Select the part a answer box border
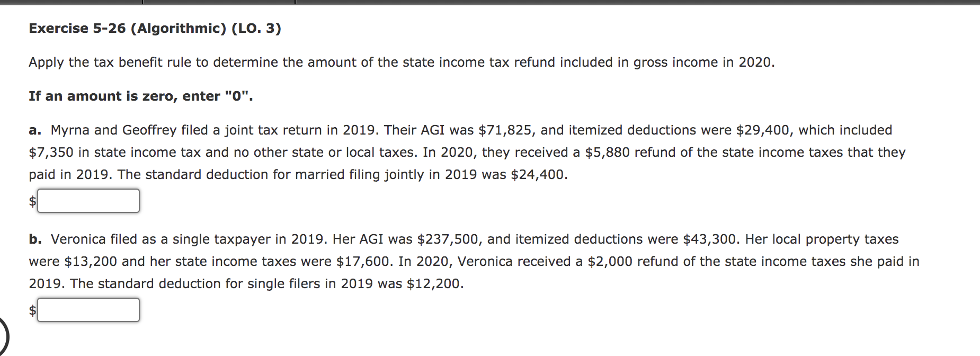 pos(87,190)
